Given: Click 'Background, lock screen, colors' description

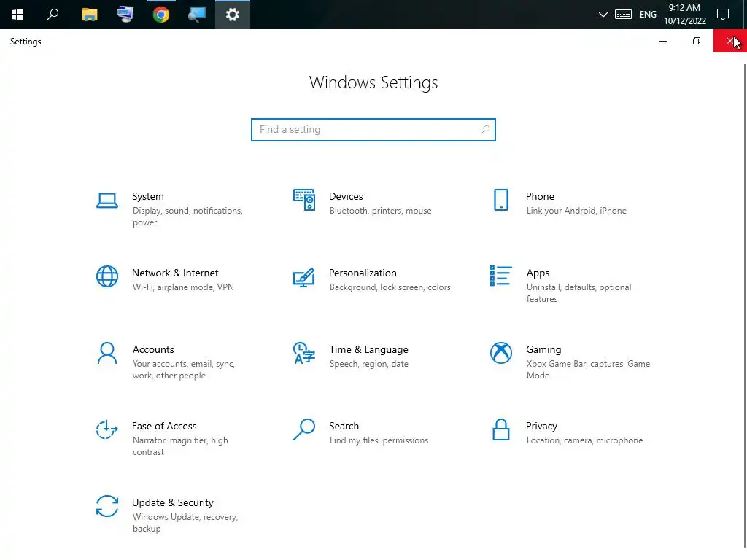Looking at the screenshot, I should [x=390, y=287].
